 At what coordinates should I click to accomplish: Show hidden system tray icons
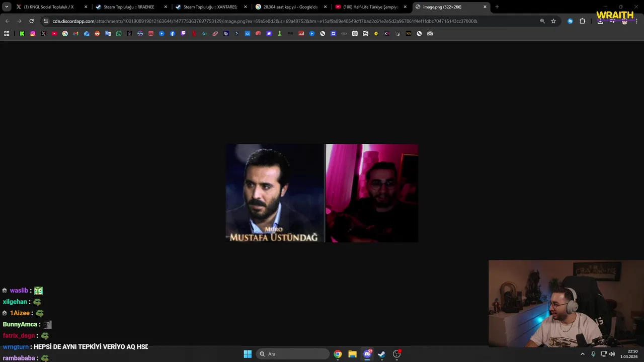tap(583, 354)
